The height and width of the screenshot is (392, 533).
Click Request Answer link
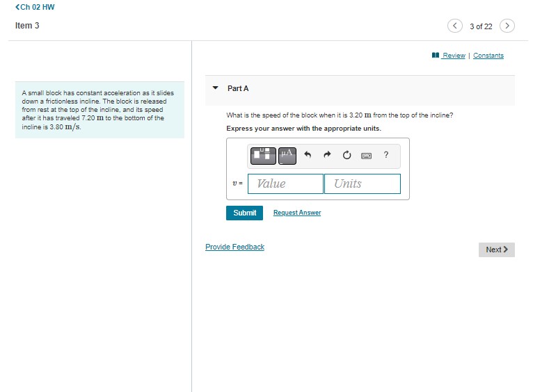tap(297, 213)
